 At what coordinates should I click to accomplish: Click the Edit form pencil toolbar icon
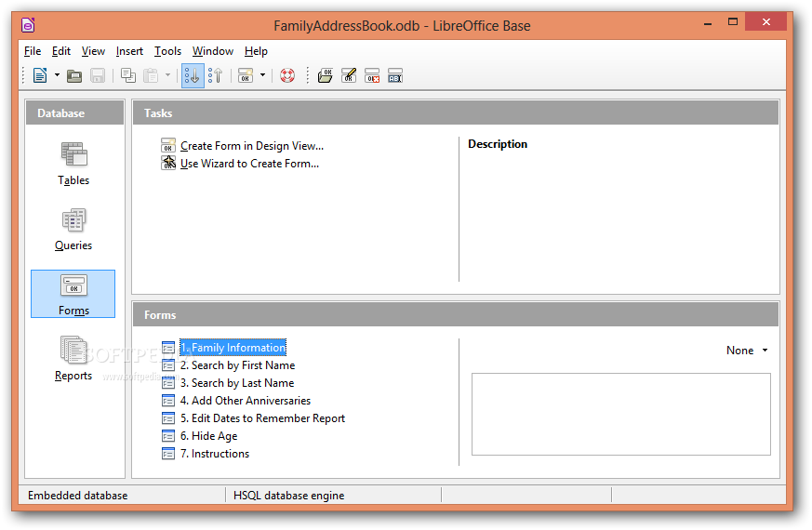click(x=349, y=76)
